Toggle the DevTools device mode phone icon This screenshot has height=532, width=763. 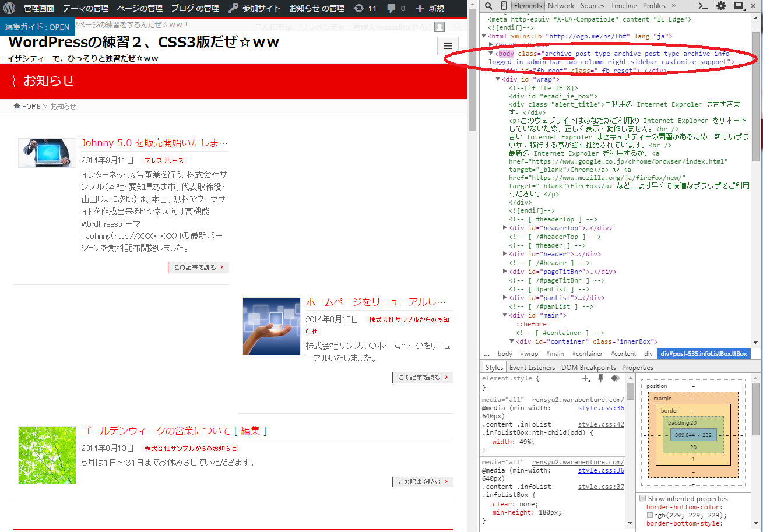click(504, 6)
